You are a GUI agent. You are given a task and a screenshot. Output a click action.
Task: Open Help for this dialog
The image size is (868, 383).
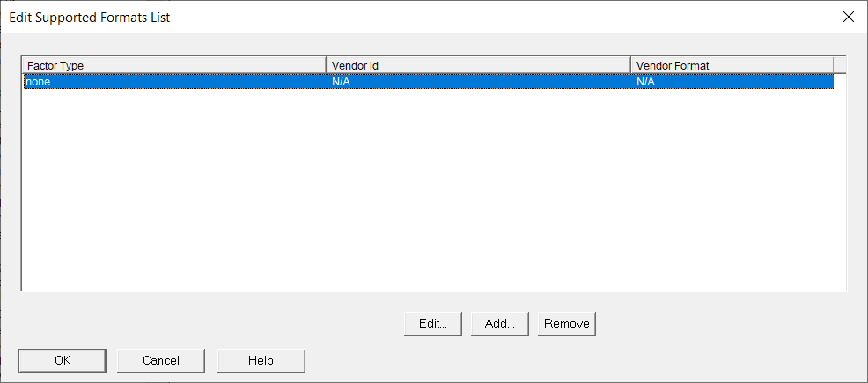pyautogui.click(x=261, y=360)
